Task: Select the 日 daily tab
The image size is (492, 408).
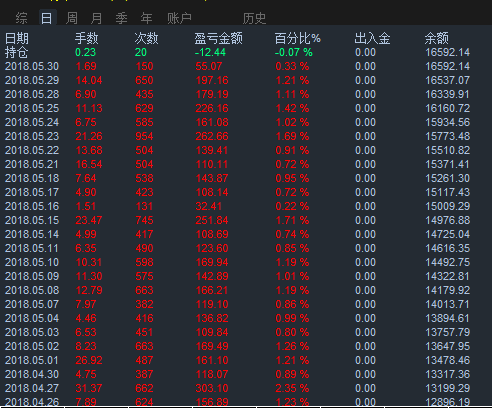Action: 47,18
